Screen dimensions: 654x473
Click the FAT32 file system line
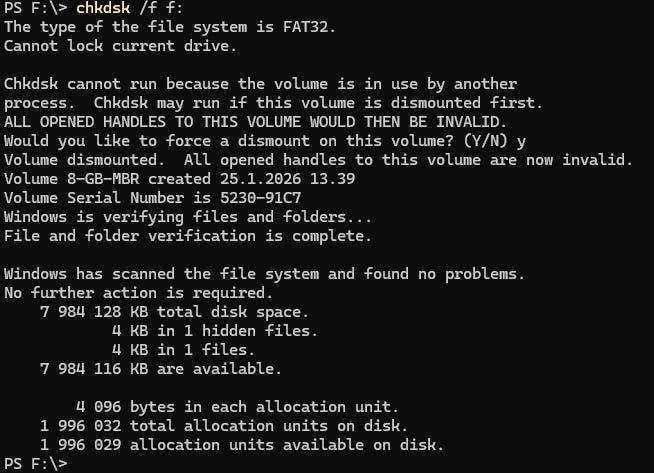pos(170,27)
